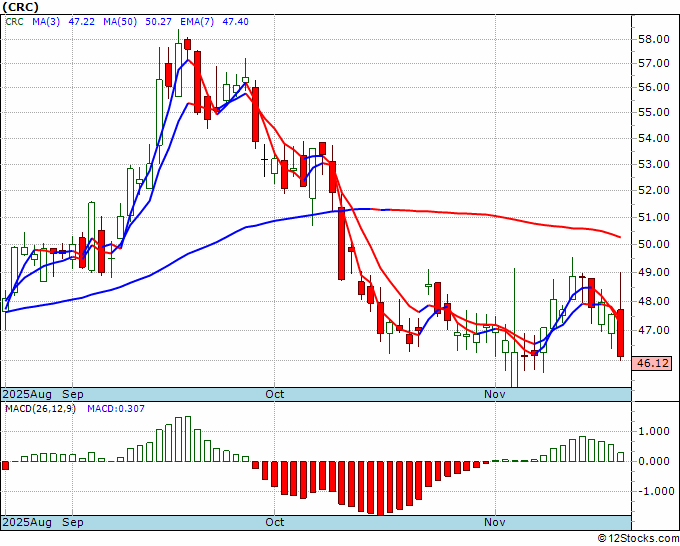680x546 pixels.
Task: Click the 49.00 price axis label
Action: point(654,273)
